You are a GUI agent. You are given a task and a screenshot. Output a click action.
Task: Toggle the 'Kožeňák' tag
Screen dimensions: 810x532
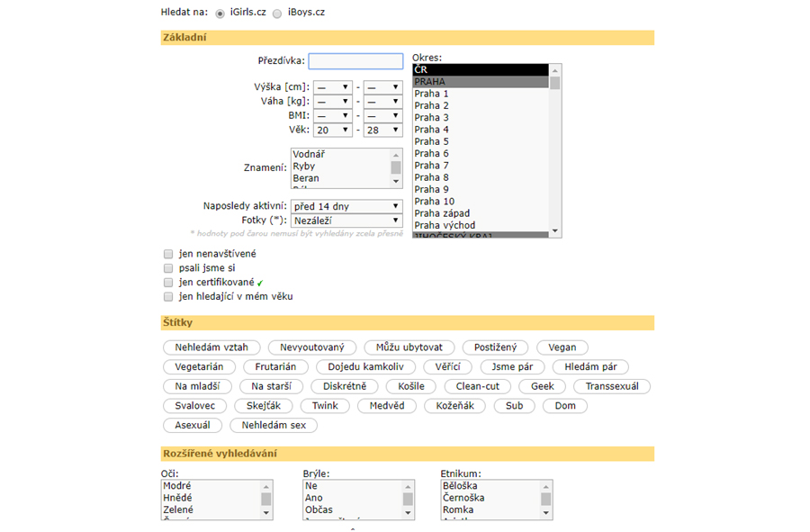455,406
